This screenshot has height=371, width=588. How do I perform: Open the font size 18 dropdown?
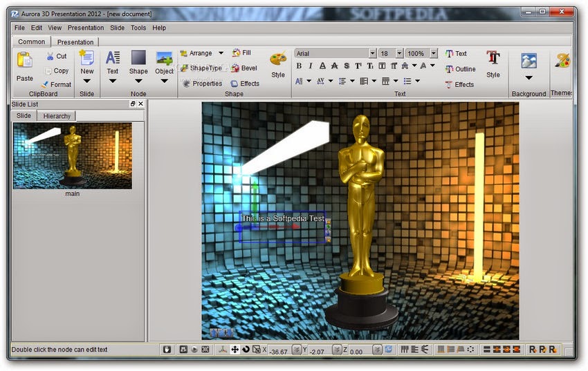pyautogui.click(x=399, y=53)
